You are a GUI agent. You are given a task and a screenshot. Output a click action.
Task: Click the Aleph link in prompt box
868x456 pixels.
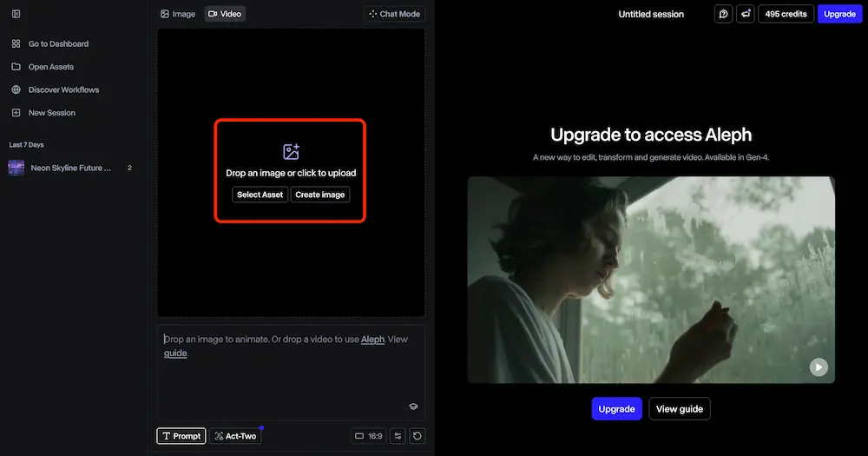click(372, 339)
